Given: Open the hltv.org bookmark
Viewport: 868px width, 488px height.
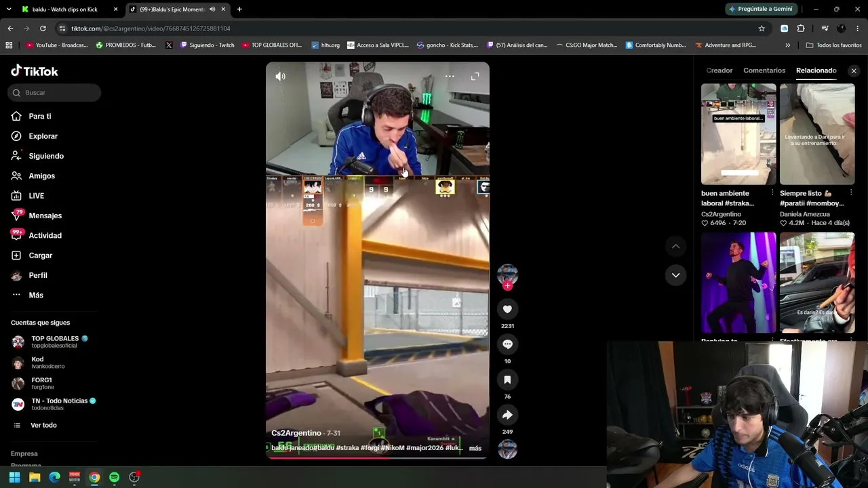Looking at the screenshot, I should (325, 45).
